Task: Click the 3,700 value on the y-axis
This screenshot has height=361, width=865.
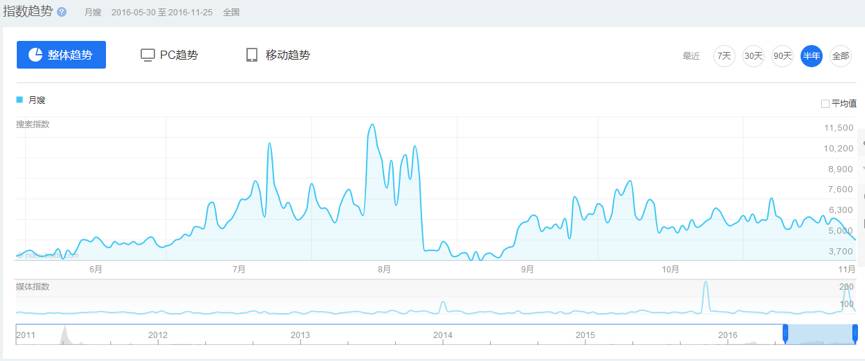Action: 841,251
